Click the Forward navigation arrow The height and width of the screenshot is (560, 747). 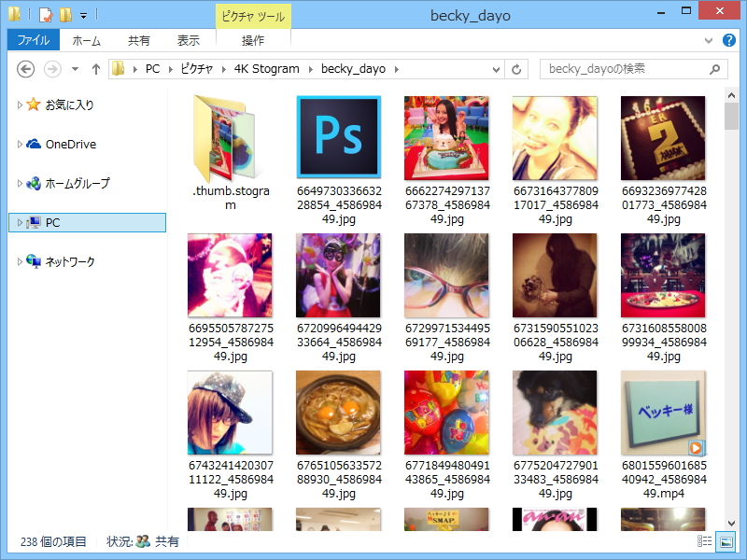pyautogui.click(x=52, y=69)
